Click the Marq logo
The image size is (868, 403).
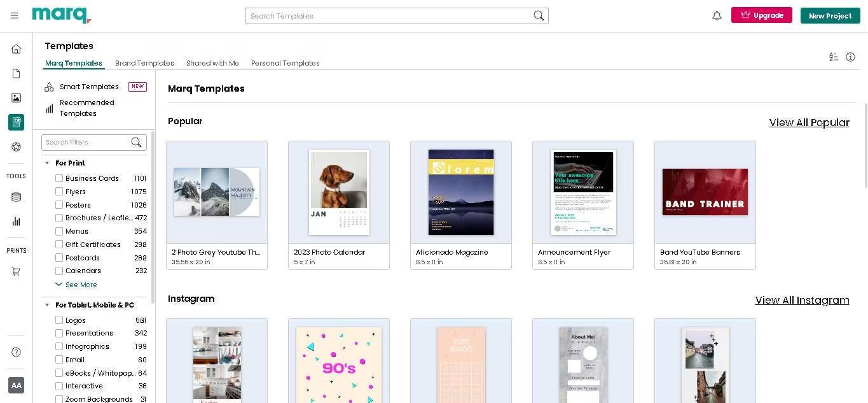tap(62, 15)
